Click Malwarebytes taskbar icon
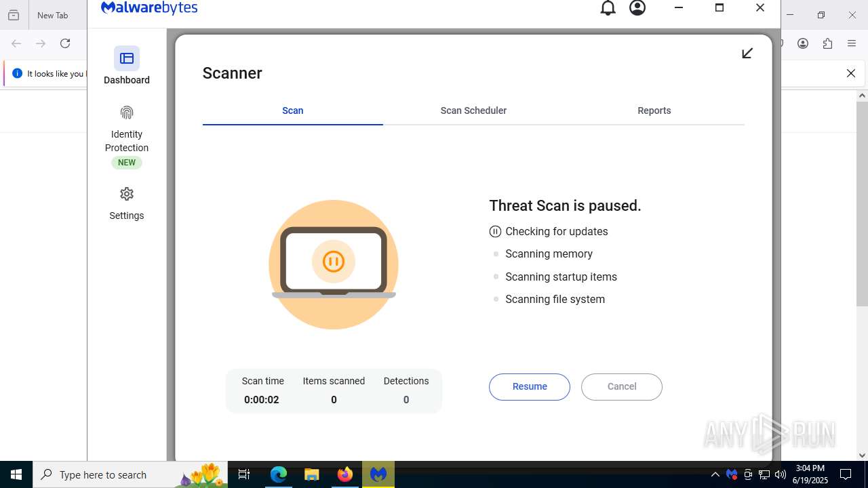868x488 pixels. (378, 474)
